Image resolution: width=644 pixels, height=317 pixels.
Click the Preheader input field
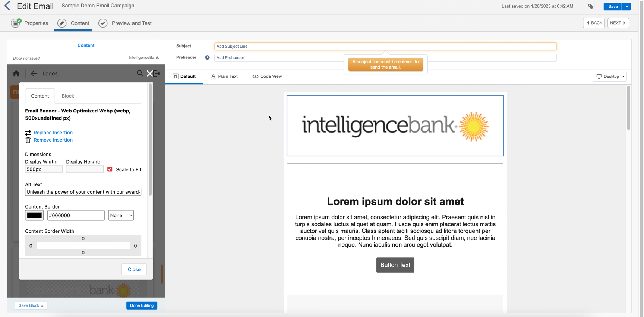(385, 58)
